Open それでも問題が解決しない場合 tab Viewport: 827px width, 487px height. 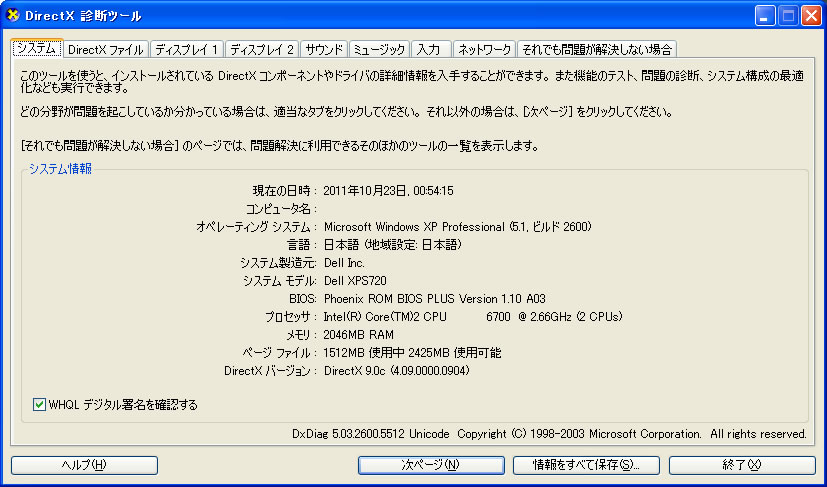597,50
